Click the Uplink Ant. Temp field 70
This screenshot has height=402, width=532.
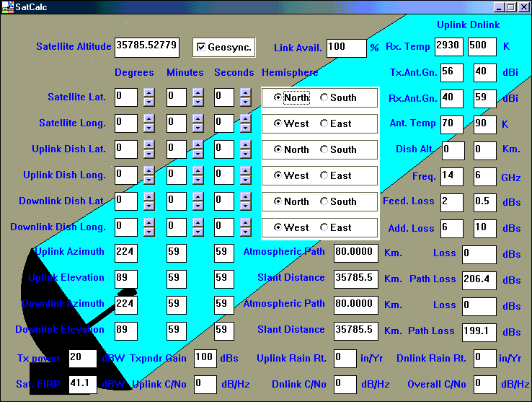[x=452, y=125]
